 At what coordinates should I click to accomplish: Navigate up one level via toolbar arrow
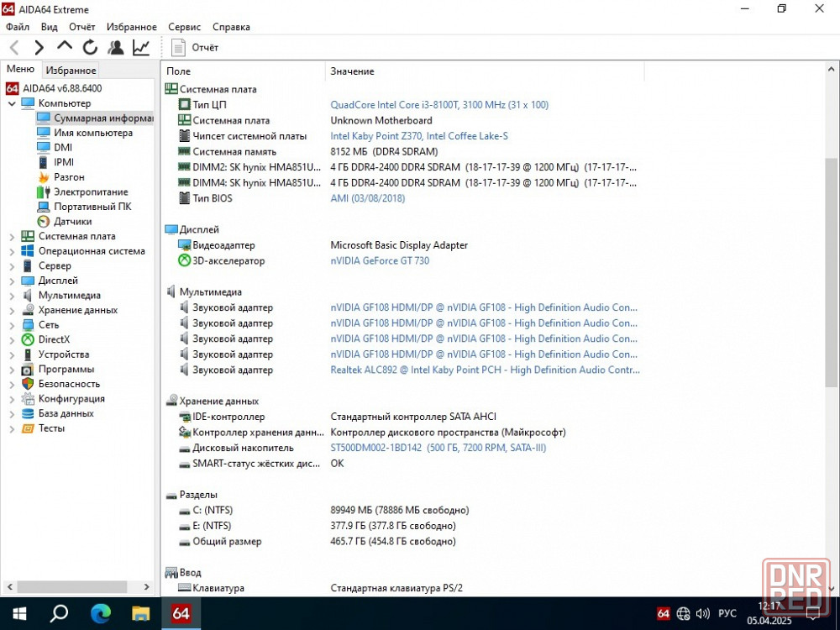click(65, 46)
